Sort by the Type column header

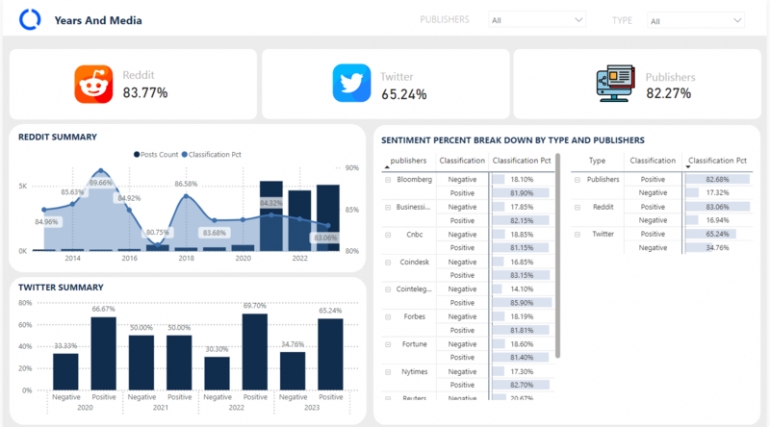(x=597, y=160)
